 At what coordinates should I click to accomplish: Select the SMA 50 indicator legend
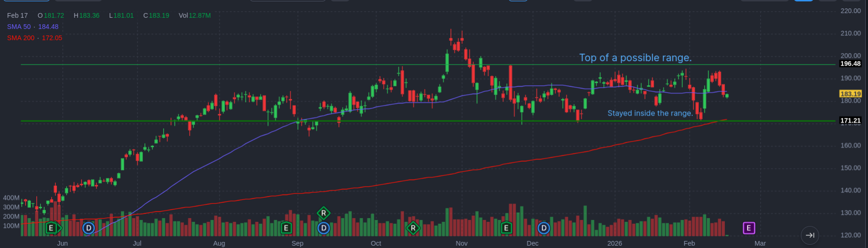click(33, 27)
